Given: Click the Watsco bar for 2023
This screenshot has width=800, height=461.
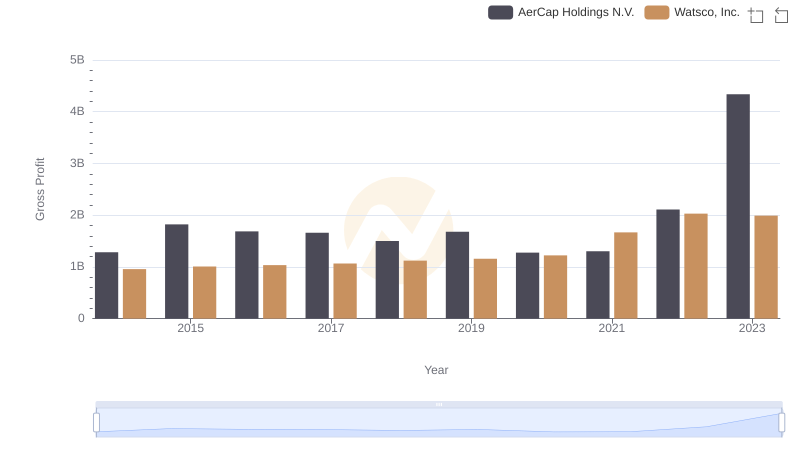Looking at the screenshot, I should 766,267.
